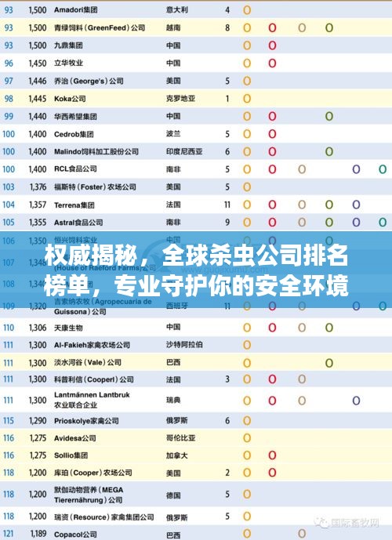Select Malindo饲料加工股份公司
392x540 pixels.
point(96,151)
